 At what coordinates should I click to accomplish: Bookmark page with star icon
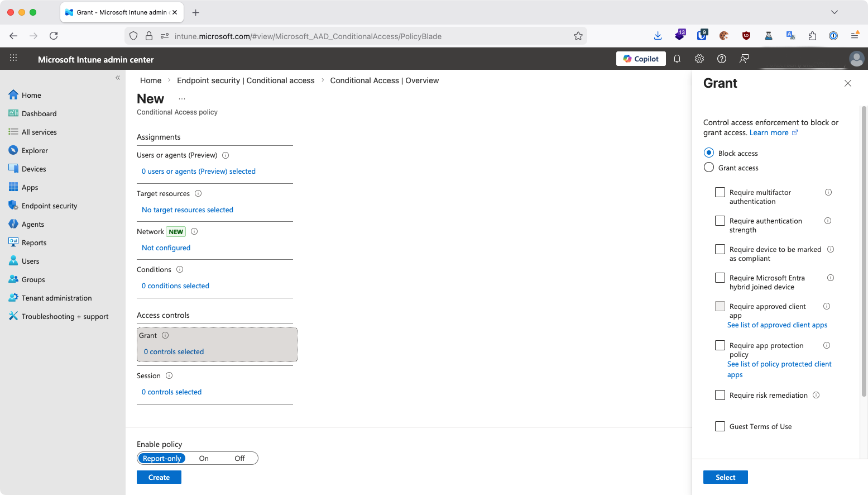click(578, 36)
